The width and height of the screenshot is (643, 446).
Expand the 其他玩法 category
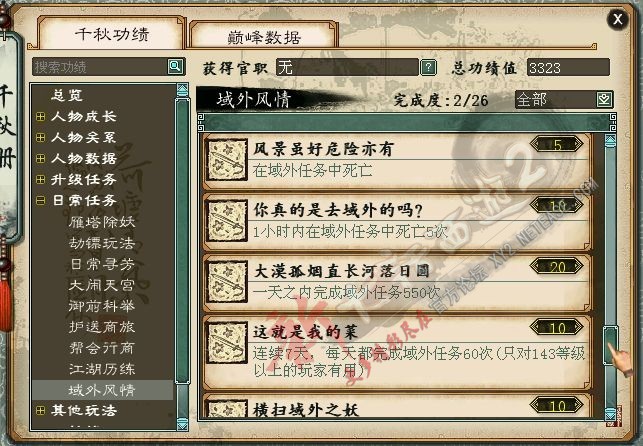pos(40,410)
